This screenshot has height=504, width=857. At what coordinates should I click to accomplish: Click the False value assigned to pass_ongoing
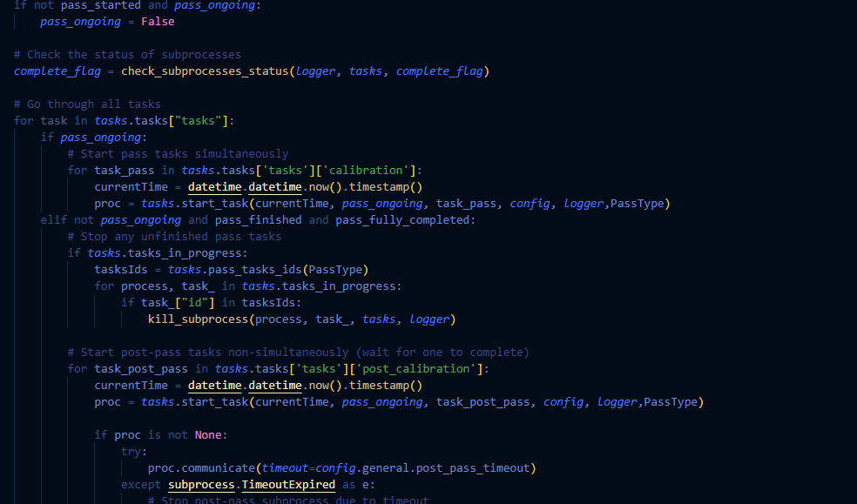tap(158, 21)
